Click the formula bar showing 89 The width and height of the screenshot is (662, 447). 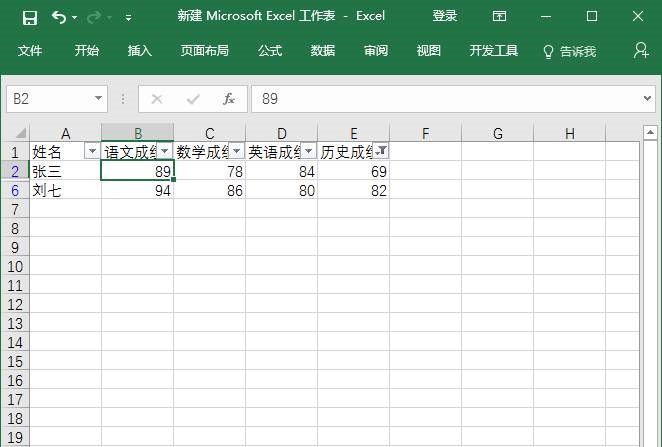pos(445,99)
